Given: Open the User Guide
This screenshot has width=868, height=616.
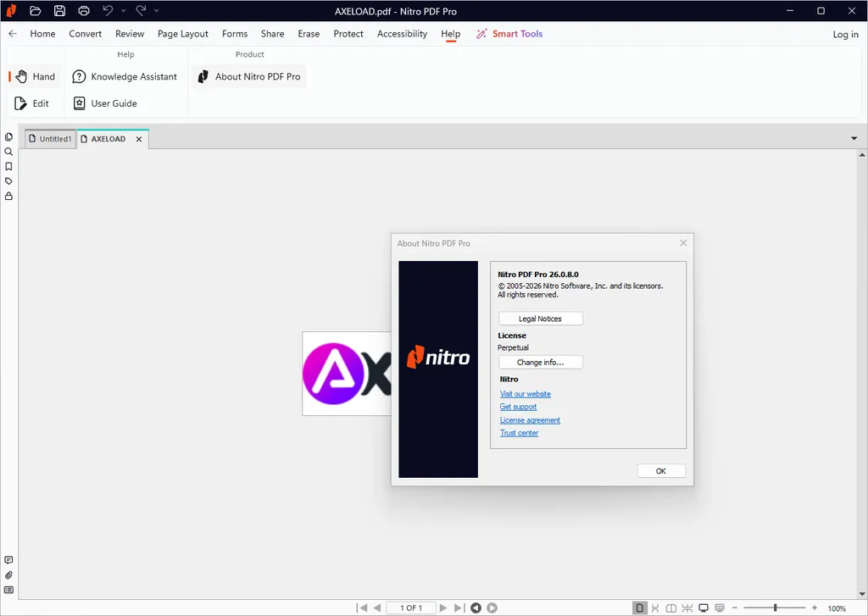Looking at the screenshot, I should [105, 103].
